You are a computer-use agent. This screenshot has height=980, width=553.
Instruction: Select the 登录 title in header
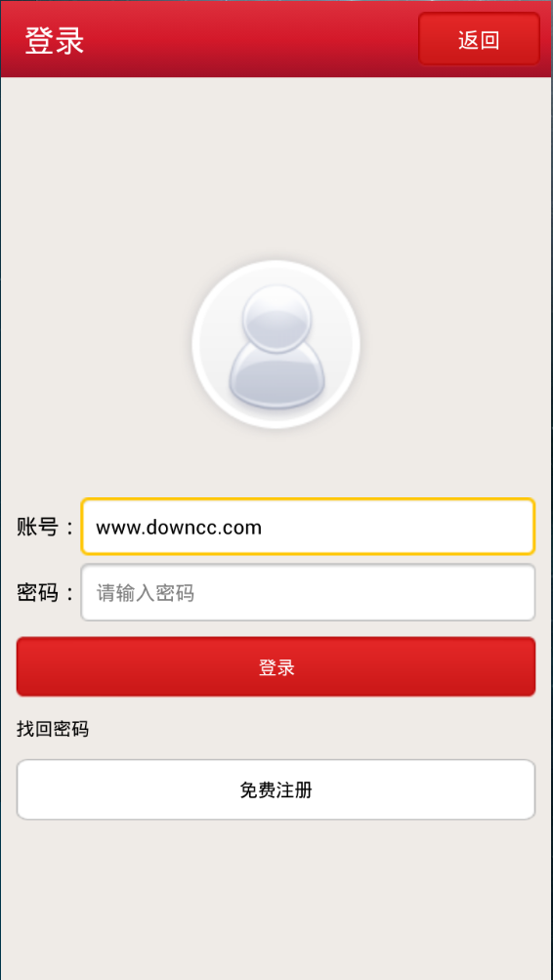point(55,41)
